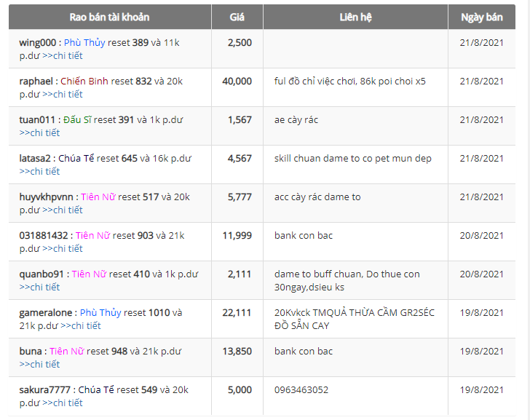The width and height of the screenshot is (530, 420).
Task: Click Phù Thủy class text for gameralone
Action: 100,313
